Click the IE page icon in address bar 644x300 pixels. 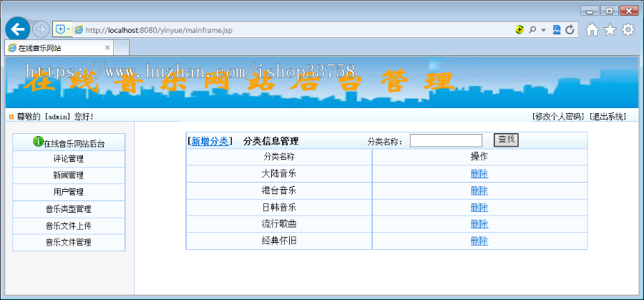(79, 29)
